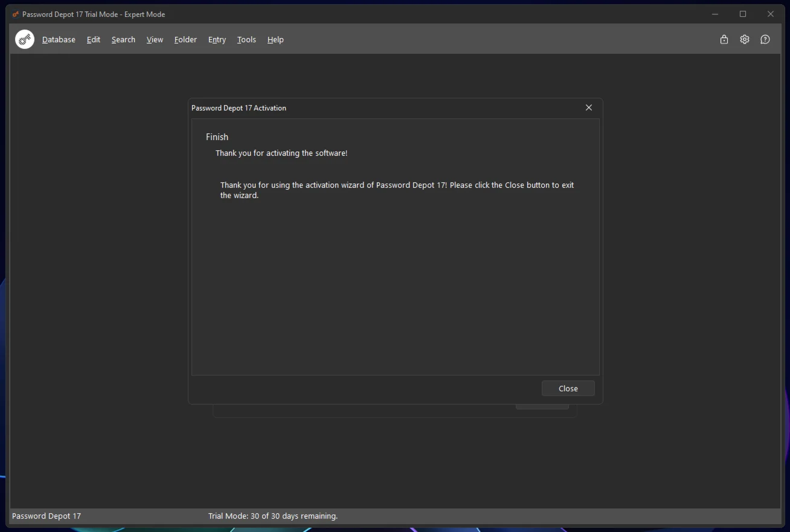Open the Edit menu

[94, 39]
